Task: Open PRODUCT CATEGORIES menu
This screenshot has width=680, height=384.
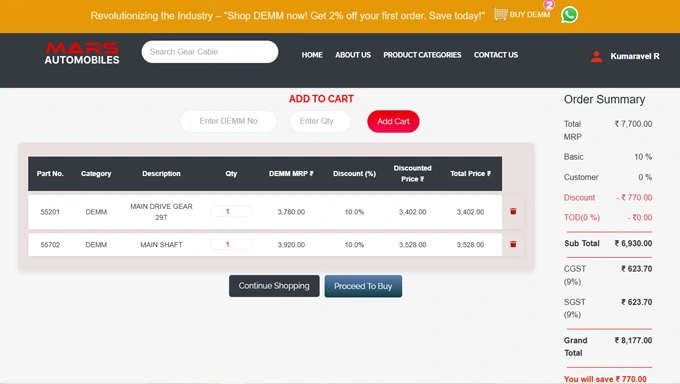Action: point(422,55)
